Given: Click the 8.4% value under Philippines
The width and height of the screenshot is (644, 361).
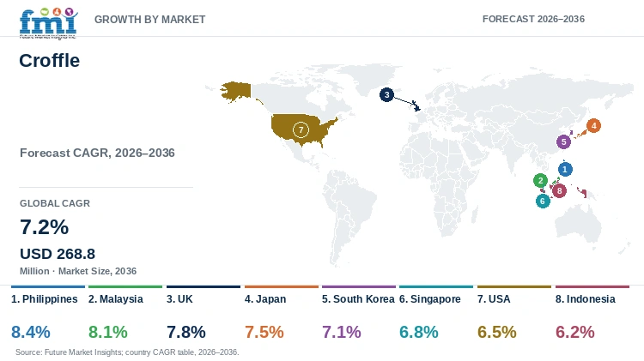Looking at the screenshot, I should point(31,332).
